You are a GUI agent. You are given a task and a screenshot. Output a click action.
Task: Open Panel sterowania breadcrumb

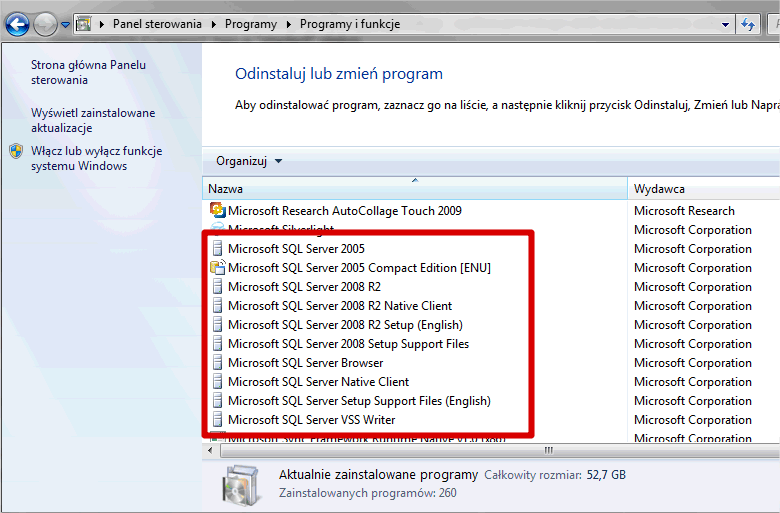157,24
